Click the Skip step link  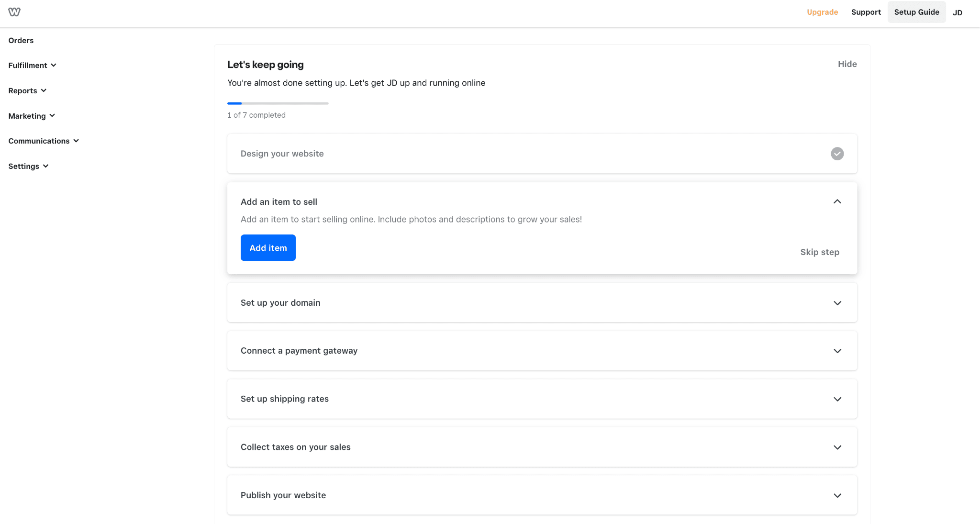820,252
